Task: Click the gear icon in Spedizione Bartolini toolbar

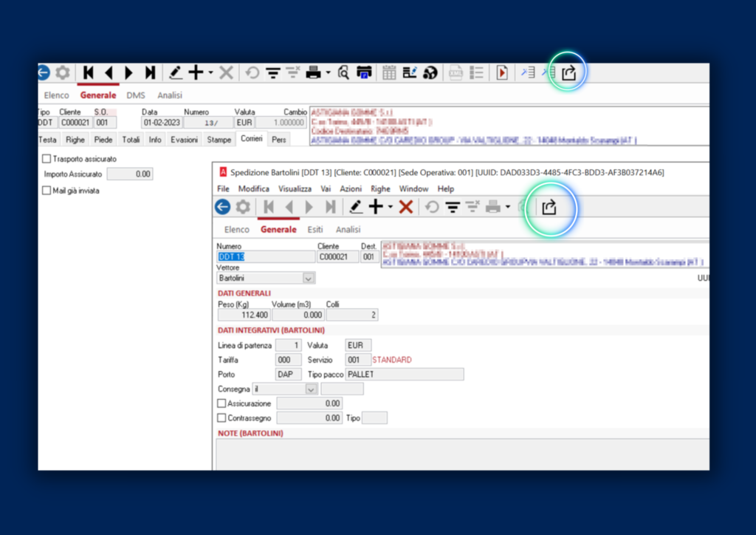Action: 243,207
